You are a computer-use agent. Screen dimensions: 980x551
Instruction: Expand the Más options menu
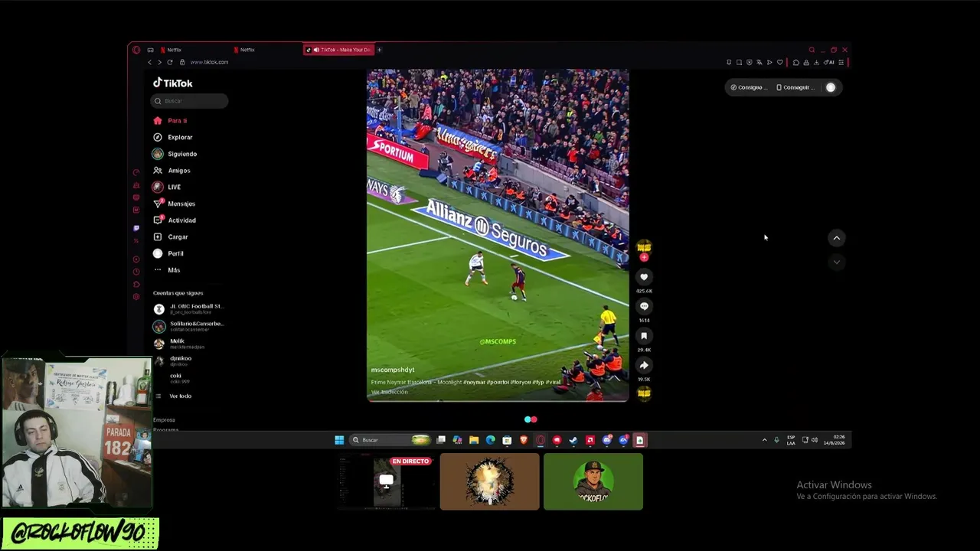point(167,270)
